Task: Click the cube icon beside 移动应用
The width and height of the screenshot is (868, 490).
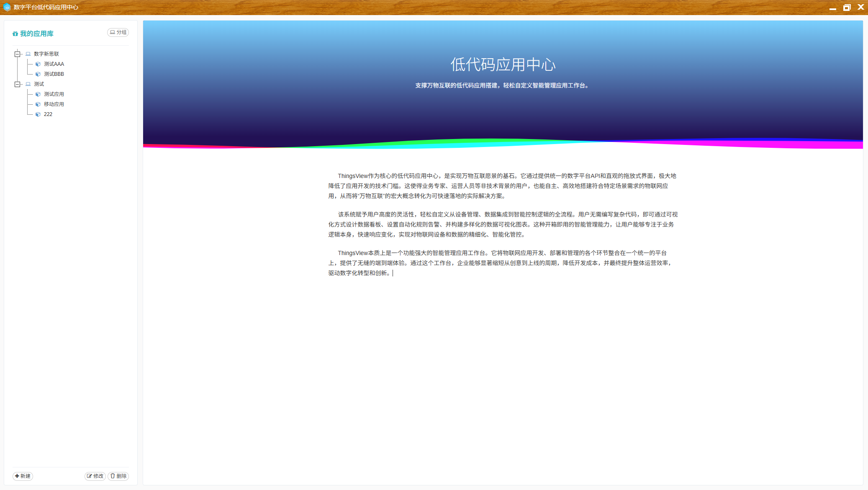Action: click(38, 104)
